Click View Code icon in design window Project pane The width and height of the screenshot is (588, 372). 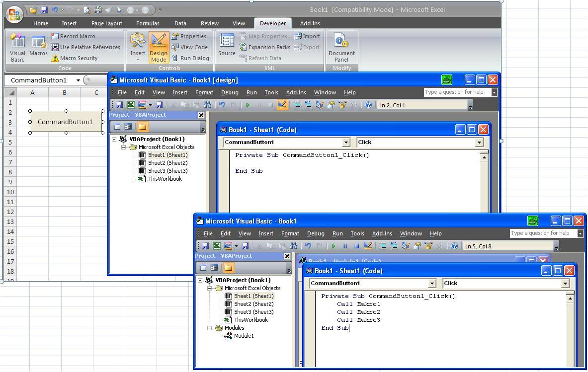click(117, 127)
